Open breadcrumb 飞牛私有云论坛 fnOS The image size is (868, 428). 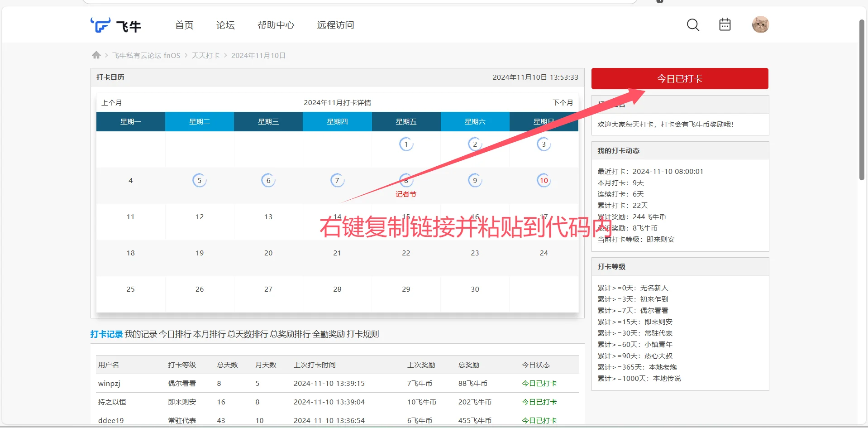point(146,56)
